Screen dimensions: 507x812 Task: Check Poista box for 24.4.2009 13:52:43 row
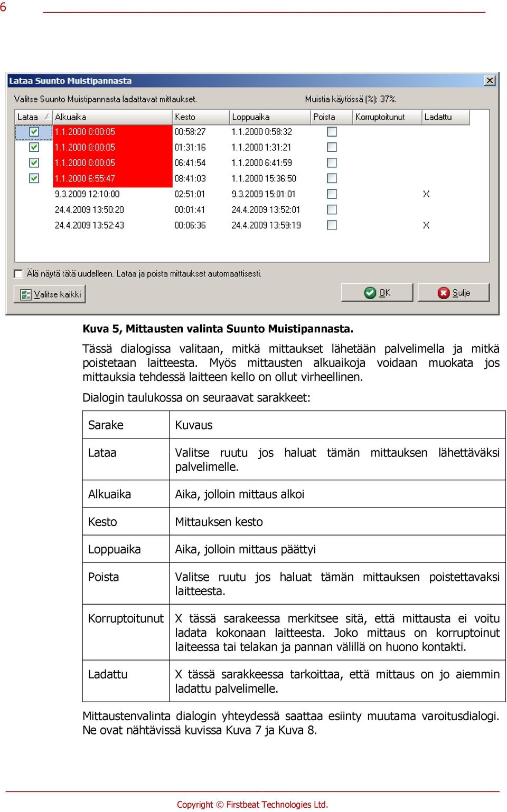pyautogui.click(x=332, y=225)
